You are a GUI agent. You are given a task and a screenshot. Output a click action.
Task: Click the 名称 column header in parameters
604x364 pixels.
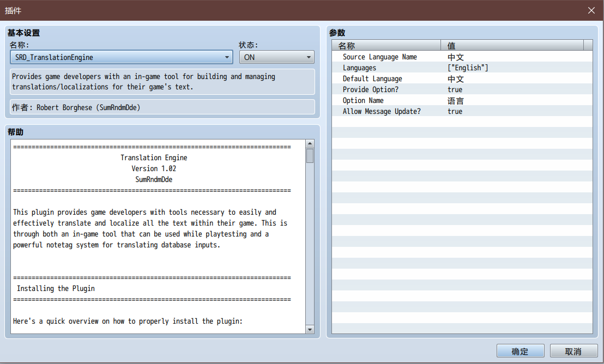(386, 45)
